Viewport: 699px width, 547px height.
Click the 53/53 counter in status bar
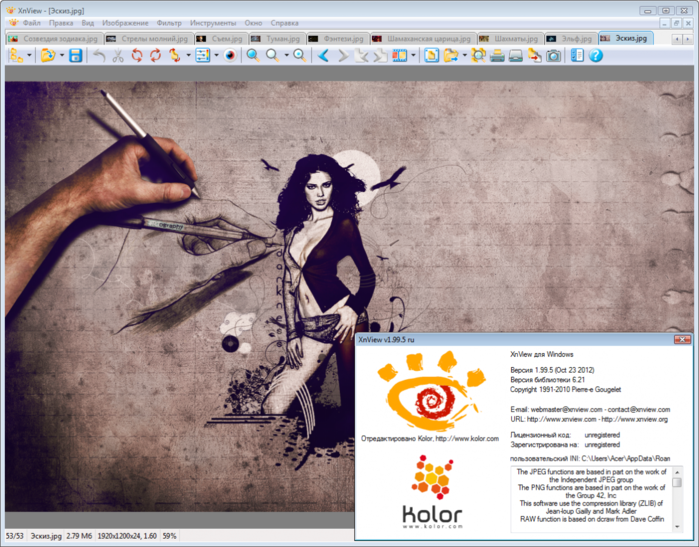pyautogui.click(x=14, y=536)
